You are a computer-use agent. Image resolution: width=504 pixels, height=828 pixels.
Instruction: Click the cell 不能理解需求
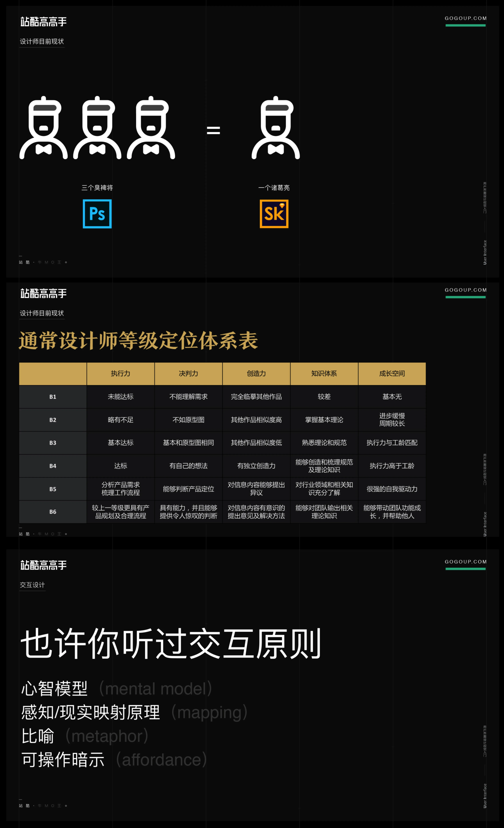click(188, 397)
